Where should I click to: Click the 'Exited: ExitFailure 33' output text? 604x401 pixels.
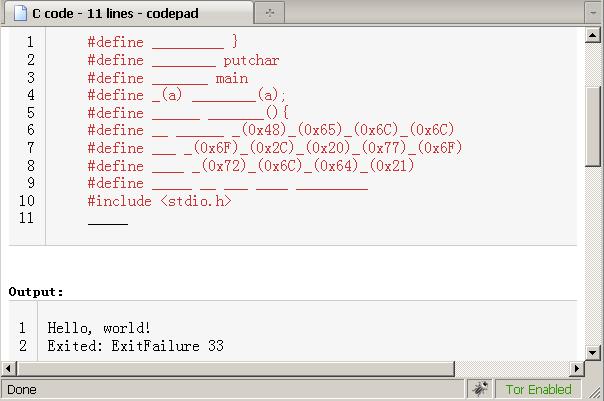click(135, 346)
